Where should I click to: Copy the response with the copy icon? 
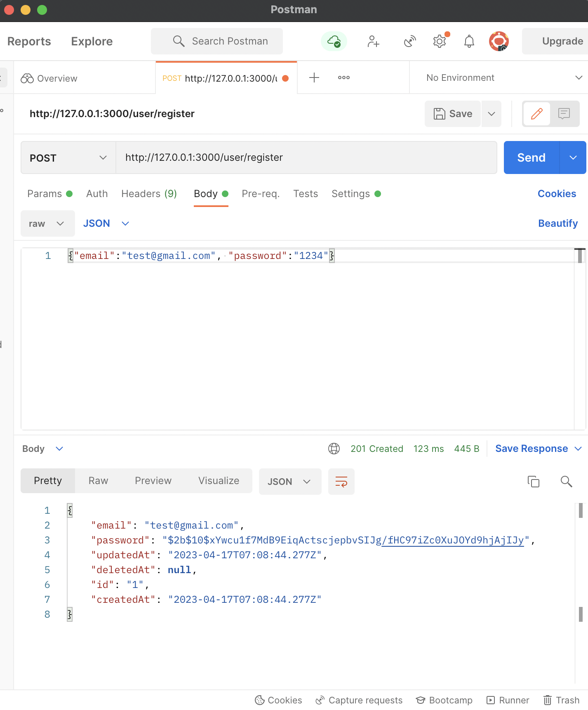(x=534, y=482)
